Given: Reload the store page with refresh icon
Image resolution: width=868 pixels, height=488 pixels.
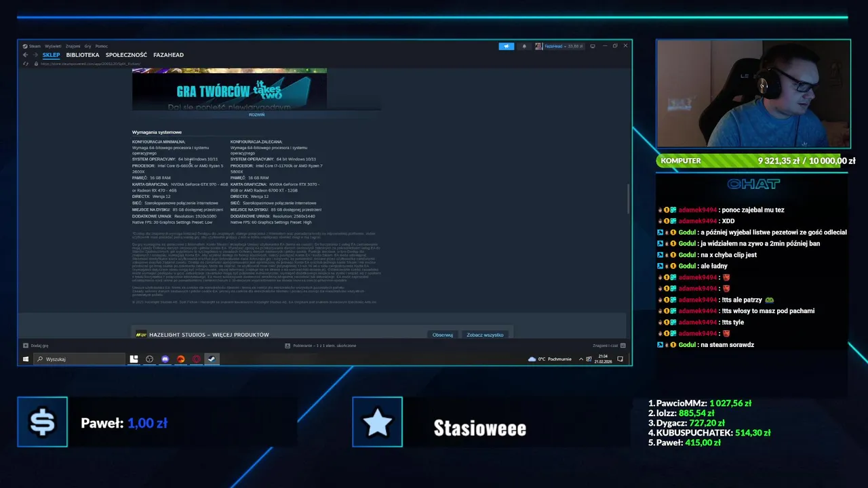Looking at the screenshot, I should (26, 64).
